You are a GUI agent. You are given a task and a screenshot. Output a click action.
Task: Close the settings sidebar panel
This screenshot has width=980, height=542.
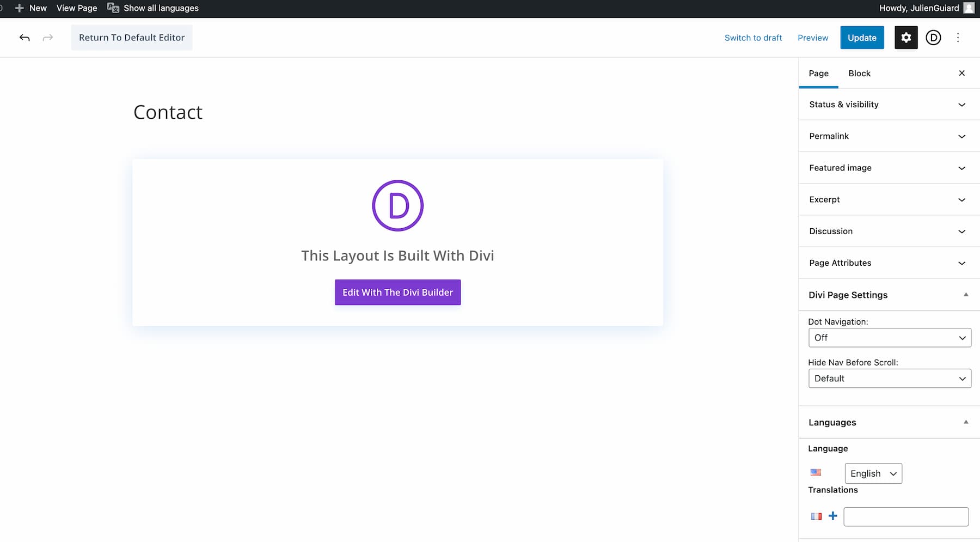pos(962,73)
